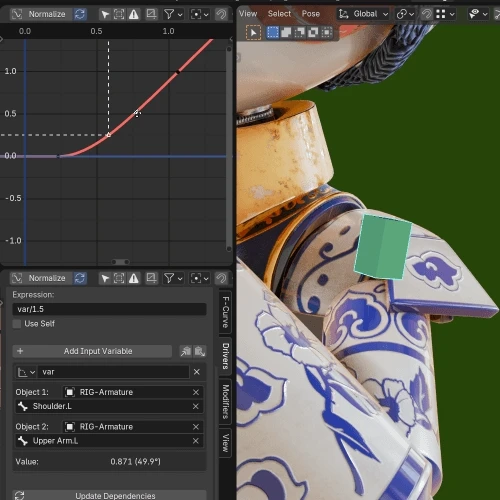
Task: Switch to the Modifiers sidebar tab
Action: coord(225,401)
